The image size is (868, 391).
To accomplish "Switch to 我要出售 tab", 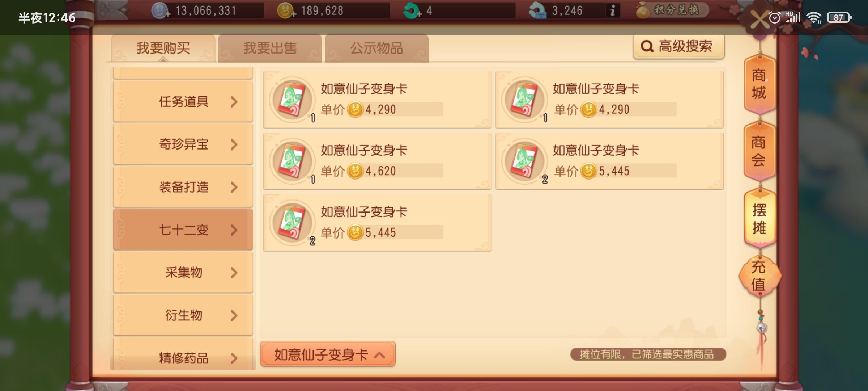I will 270,48.
